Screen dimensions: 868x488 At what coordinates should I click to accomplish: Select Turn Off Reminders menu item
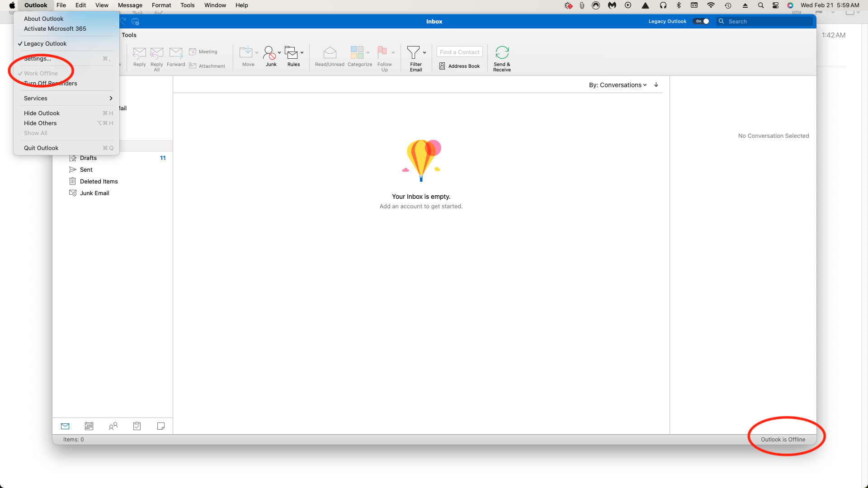66,83
